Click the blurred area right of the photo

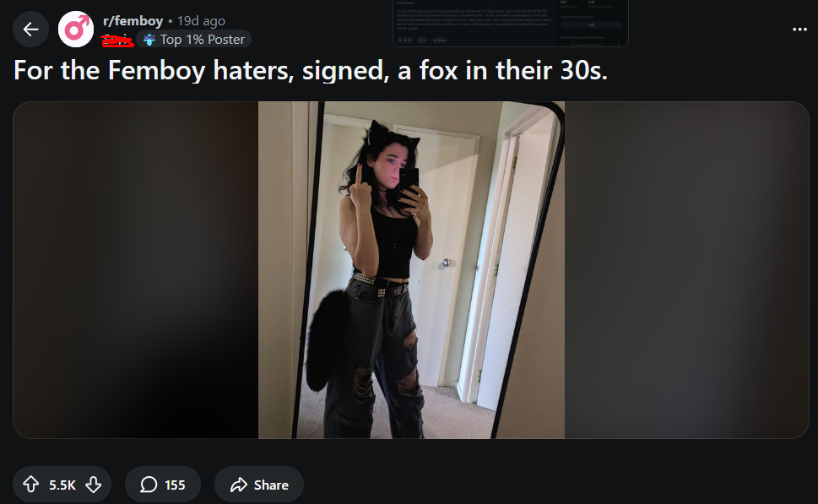[686, 270]
